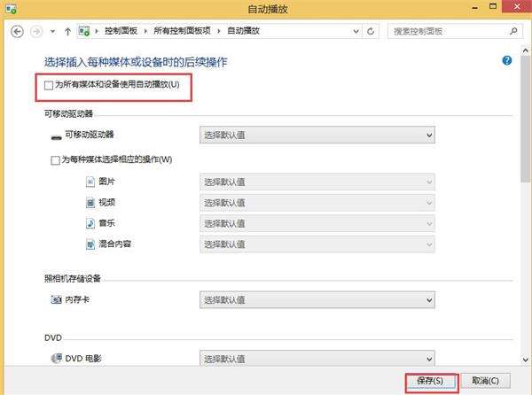This screenshot has height=395, width=532.
Task: Select 所有控制面板项 in the breadcrumb path
Action: pos(182,31)
